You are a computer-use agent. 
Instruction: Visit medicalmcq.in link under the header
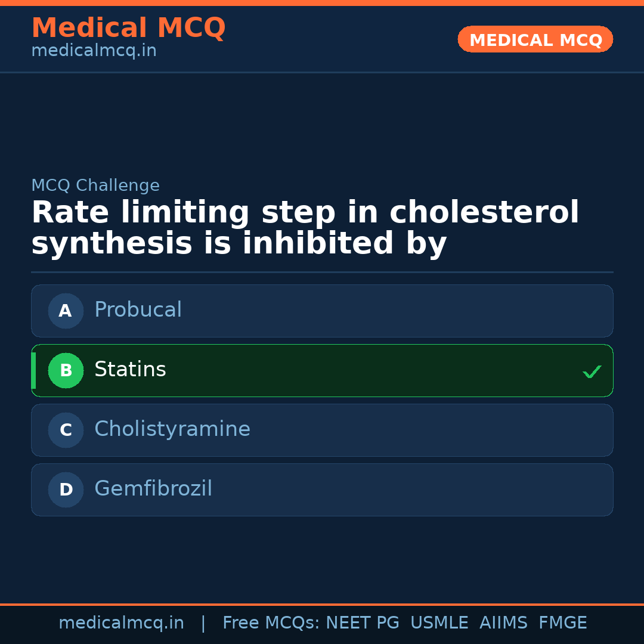tap(94, 51)
